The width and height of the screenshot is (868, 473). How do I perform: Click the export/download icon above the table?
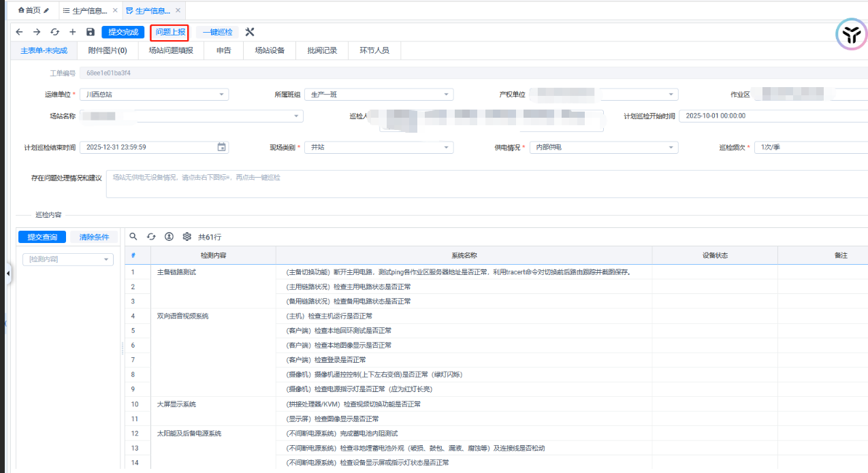point(169,237)
